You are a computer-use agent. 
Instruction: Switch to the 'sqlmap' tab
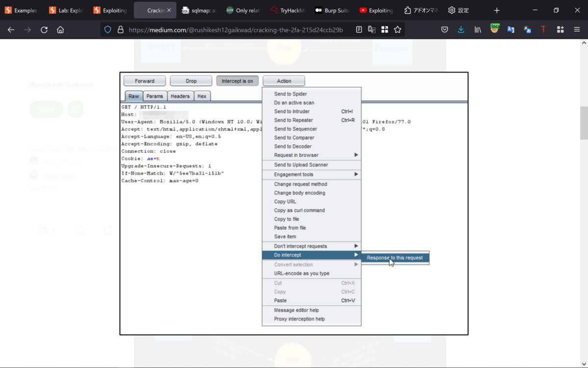pyautogui.click(x=198, y=10)
